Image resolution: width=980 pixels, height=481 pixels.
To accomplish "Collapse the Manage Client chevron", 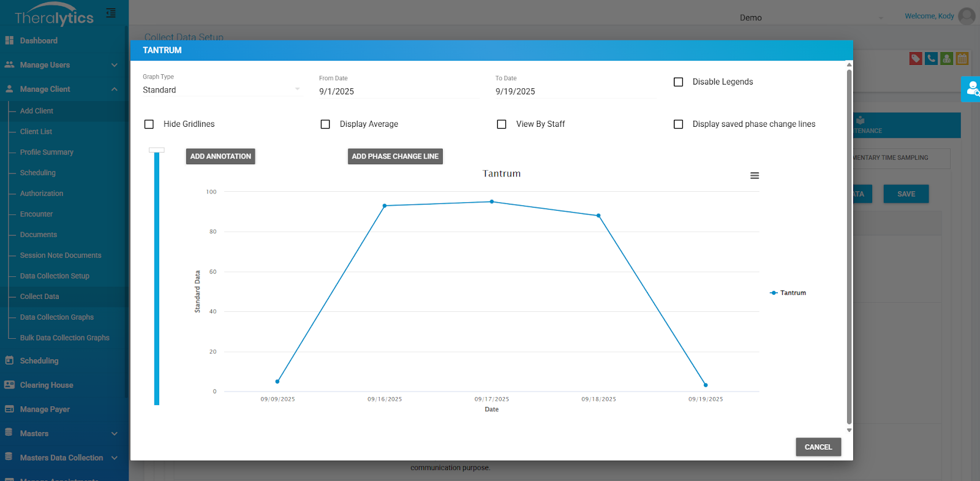I will click(x=115, y=89).
